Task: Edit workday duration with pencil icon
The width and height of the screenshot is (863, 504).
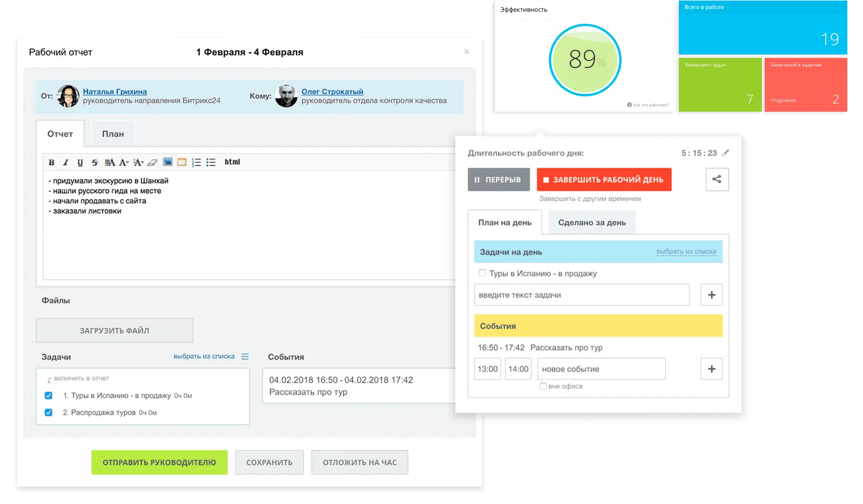Action: pos(726,153)
